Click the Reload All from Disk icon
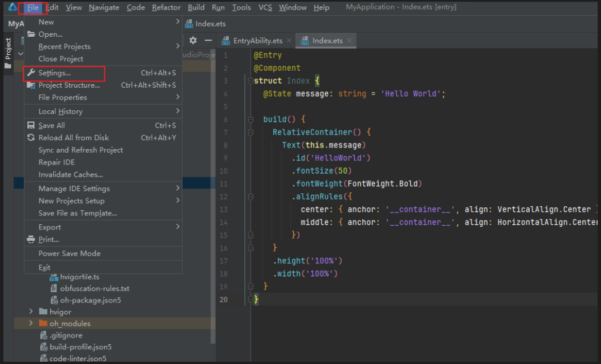Viewport: 601px width, 364px height. coord(31,137)
